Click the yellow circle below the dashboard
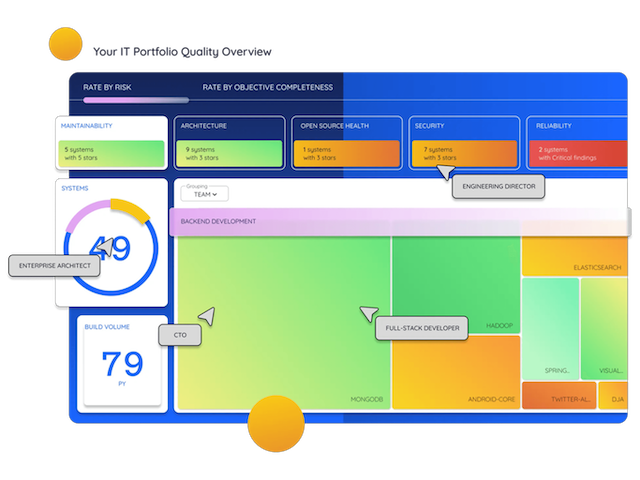The height and width of the screenshot is (480, 640). (276, 423)
